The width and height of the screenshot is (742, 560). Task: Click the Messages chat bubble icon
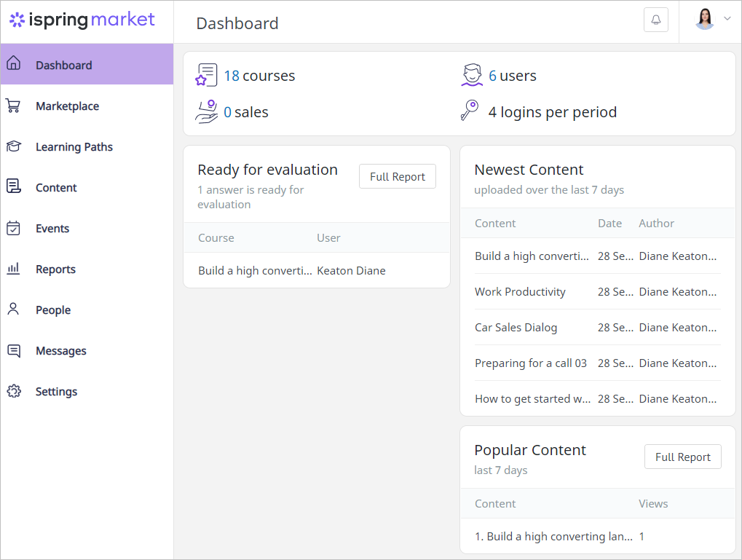click(14, 351)
